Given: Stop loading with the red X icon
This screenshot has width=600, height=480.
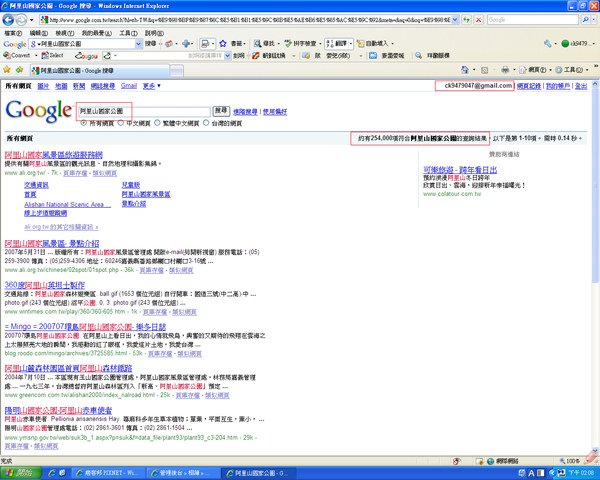Looking at the screenshot, I should (478, 20).
